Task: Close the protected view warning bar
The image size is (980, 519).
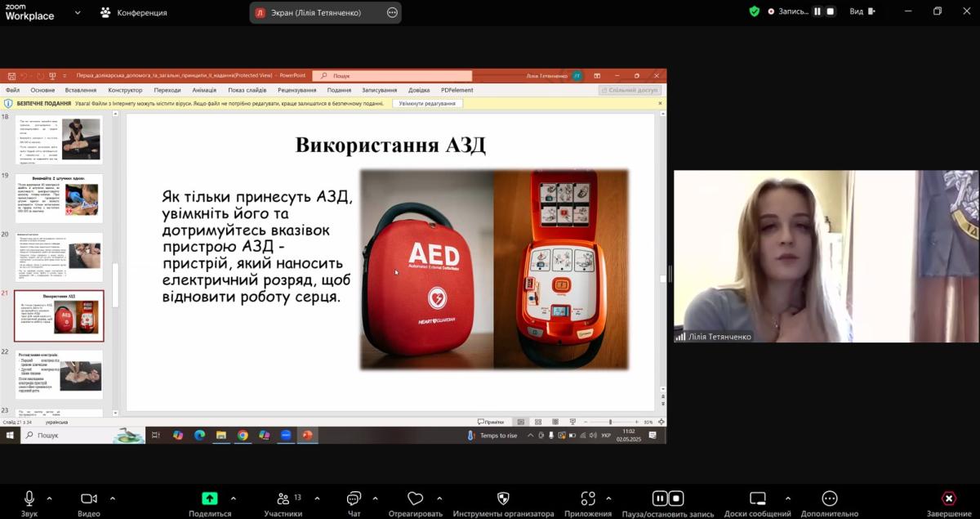Action: 660,104
